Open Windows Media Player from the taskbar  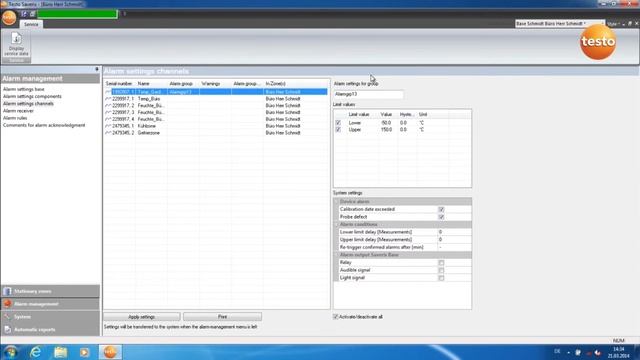[x=84, y=352]
